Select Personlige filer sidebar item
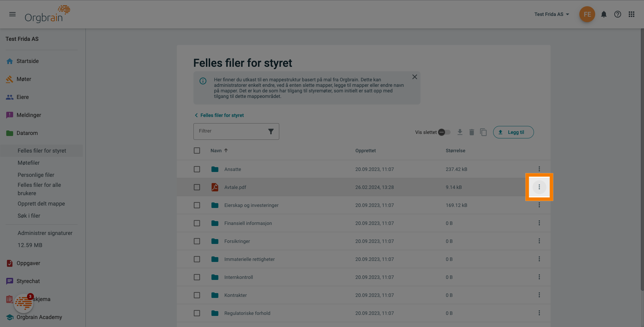Image resolution: width=644 pixels, height=327 pixels. tap(36, 175)
